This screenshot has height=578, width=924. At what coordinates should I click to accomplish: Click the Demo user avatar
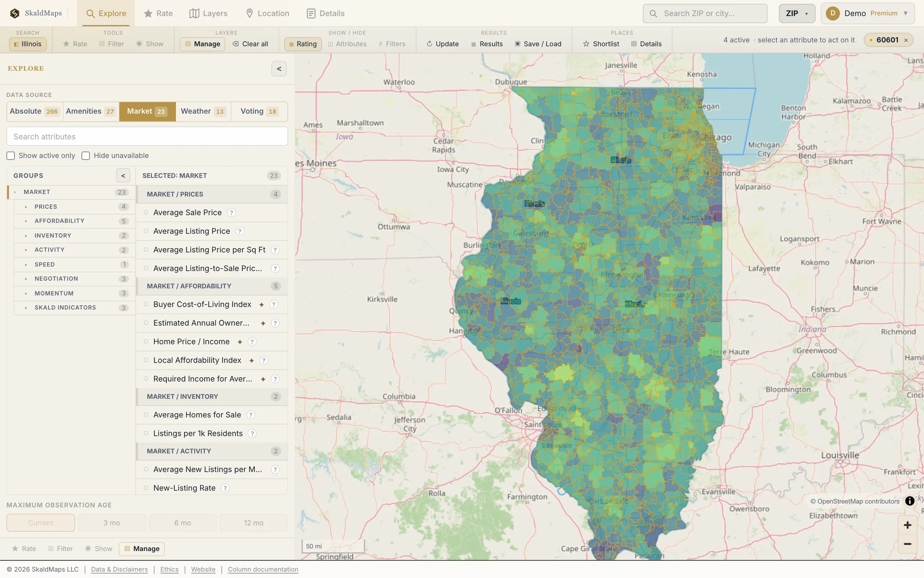pyautogui.click(x=832, y=13)
